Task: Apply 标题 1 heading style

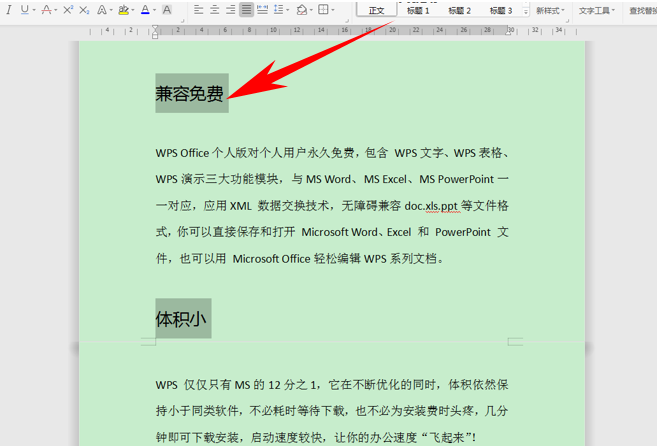Action: [418, 10]
